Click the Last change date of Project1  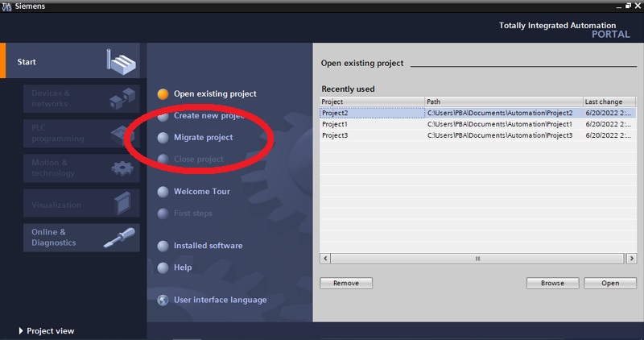(x=609, y=124)
